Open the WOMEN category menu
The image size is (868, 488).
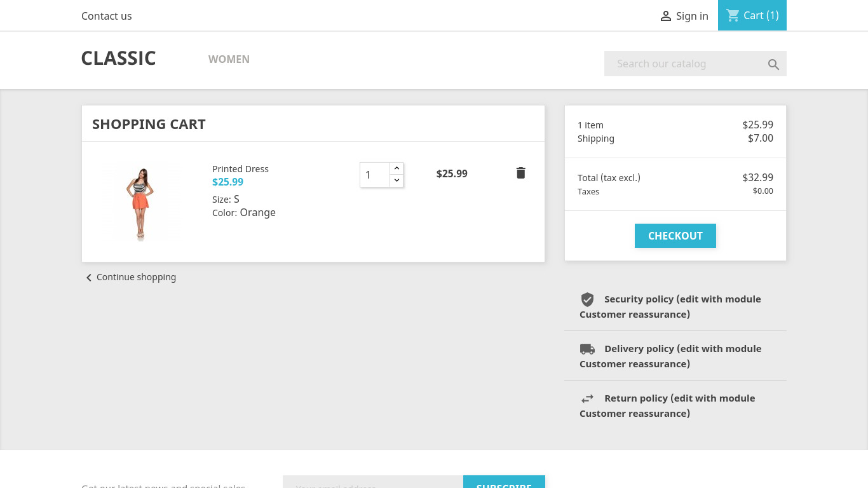[229, 59]
